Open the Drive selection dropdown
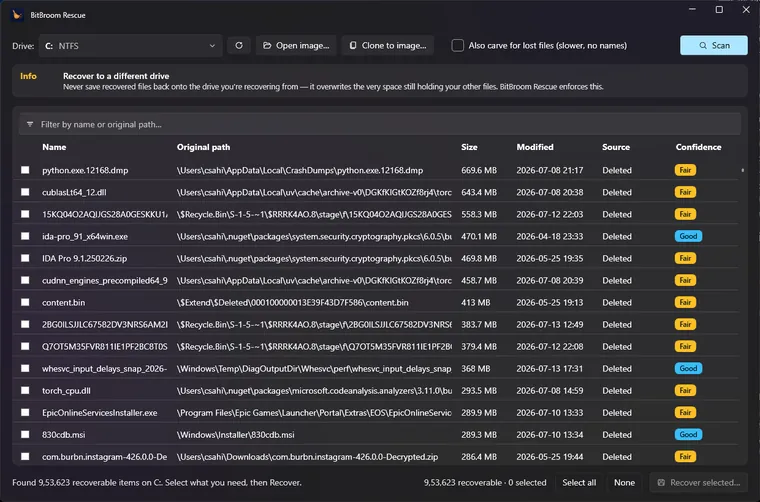The height and width of the screenshot is (502, 760). pyautogui.click(x=130, y=46)
